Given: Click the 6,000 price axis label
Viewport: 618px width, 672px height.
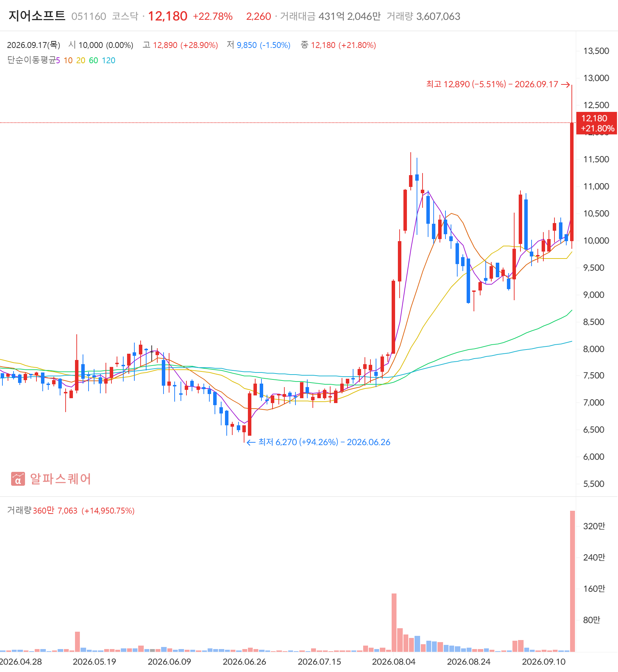Looking at the screenshot, I should [594, 457].
